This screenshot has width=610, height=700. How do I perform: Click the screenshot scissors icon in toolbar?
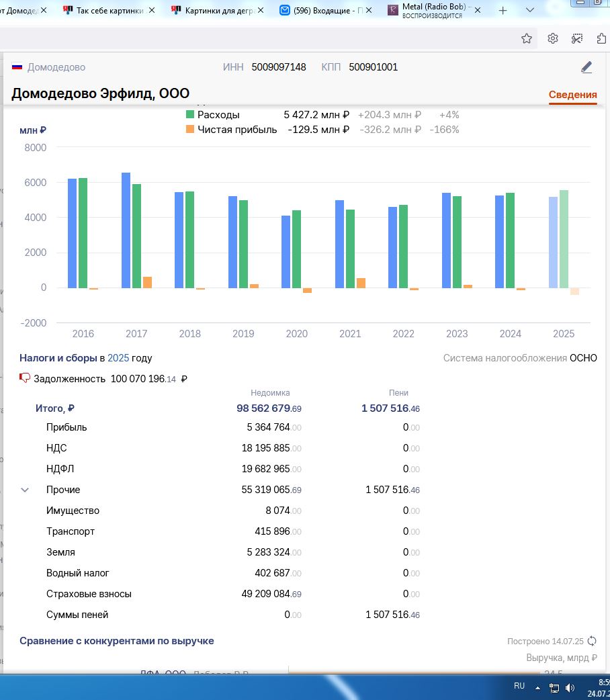(577, 38)
